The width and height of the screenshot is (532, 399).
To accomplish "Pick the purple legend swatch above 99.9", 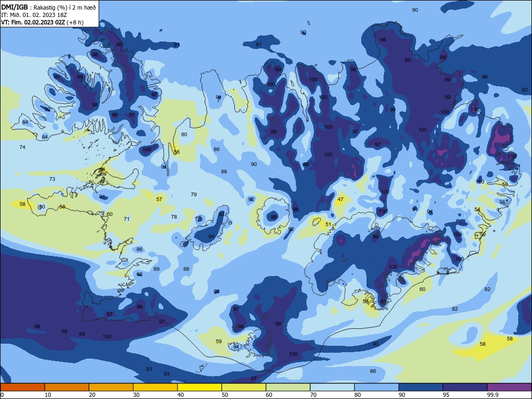I will 509,387.
